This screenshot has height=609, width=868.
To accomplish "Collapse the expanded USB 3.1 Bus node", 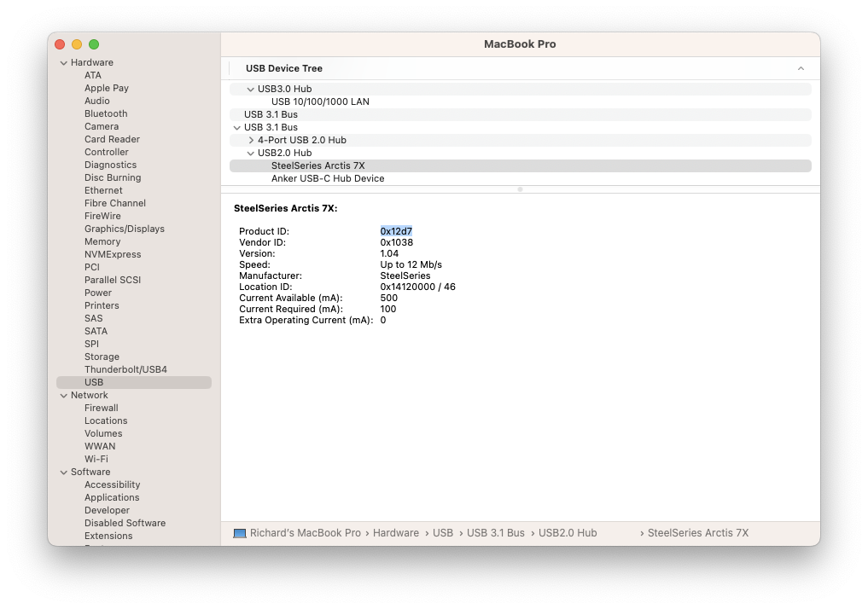I will [237, 128].
